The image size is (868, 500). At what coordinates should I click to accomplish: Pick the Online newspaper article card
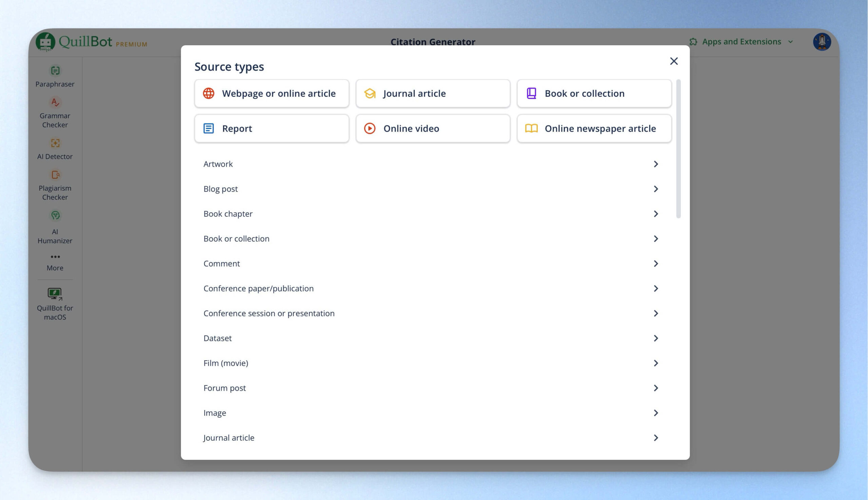(594, 129)
